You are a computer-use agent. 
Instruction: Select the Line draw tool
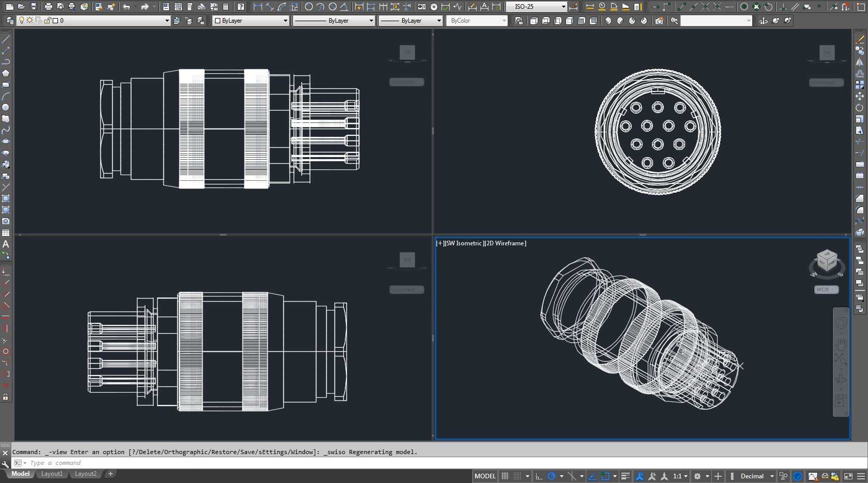(x=6, y=39)
